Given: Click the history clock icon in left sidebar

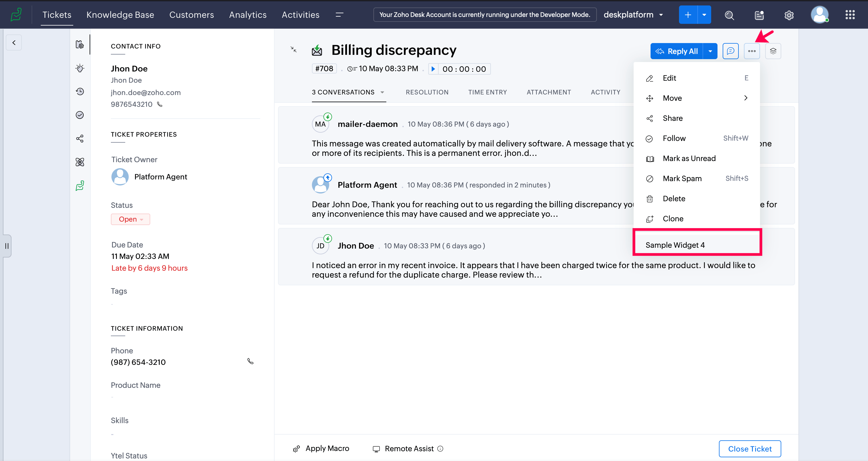Looking at the screenshot, I should point(80,92).
